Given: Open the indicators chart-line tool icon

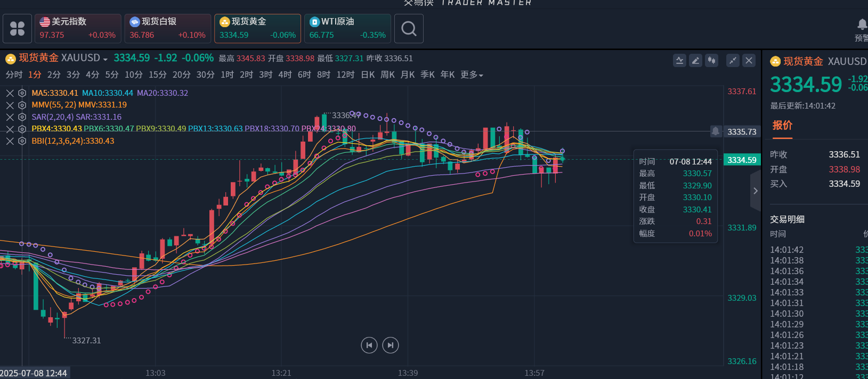Looking at the screenshot, I should pyautogui.click(x=679, y=61).
